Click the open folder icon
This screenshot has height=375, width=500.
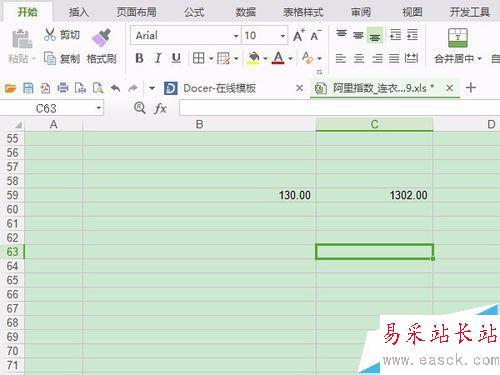[x=10, y=88]
